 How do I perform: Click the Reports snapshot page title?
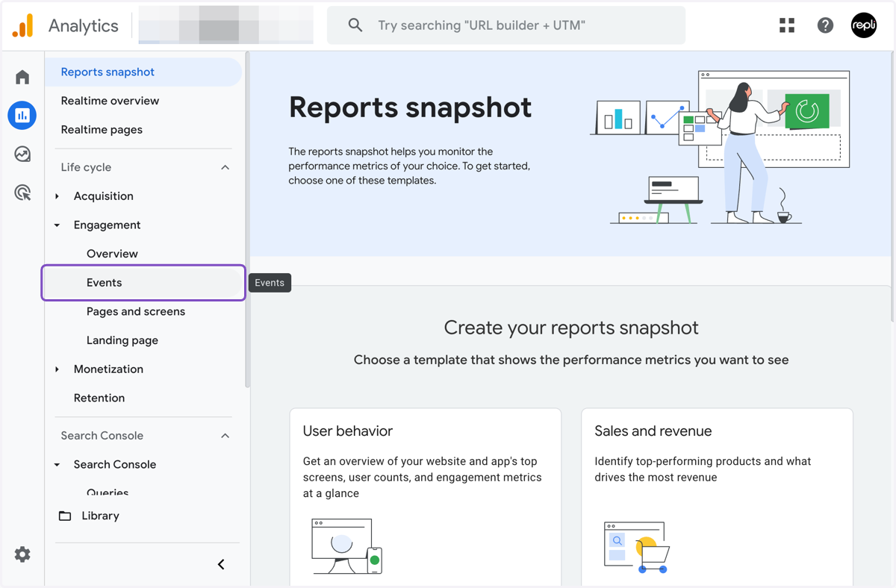point(410,107)
